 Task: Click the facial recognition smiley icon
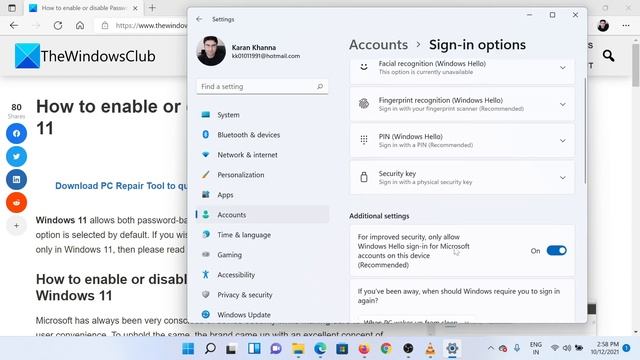[x=364, y=67]
